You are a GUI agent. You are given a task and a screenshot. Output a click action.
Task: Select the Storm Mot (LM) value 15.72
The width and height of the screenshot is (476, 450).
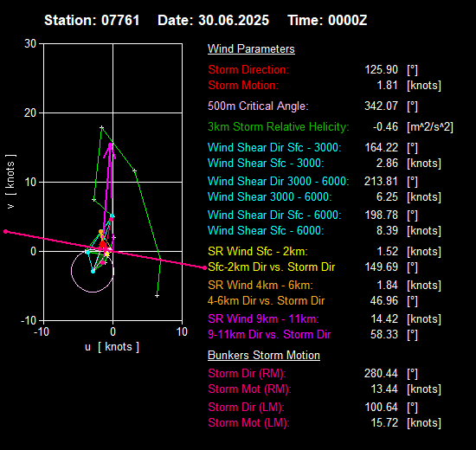coord(384,422)
